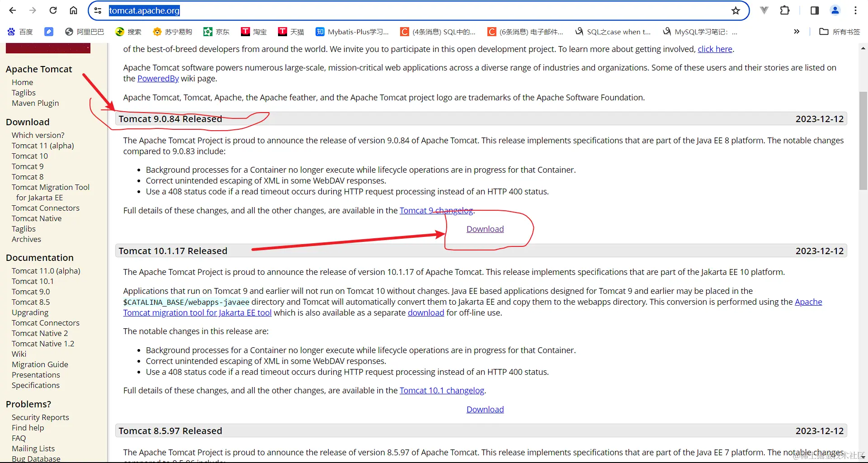Go forward in browser history
This screenshot has width=868, height=463.
pos(33,10)
